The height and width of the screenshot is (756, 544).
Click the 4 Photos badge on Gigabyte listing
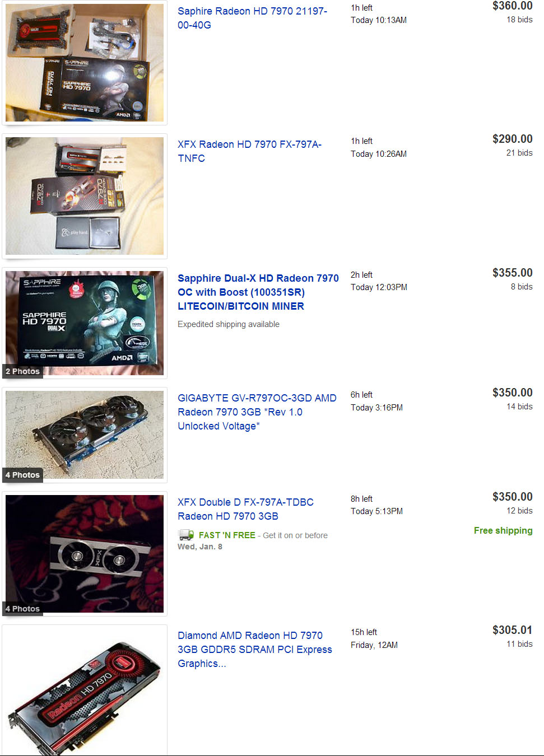tap(22, 475)
